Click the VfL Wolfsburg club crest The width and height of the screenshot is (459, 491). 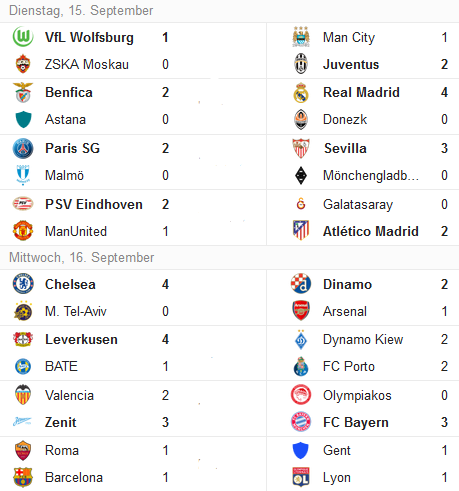23,37
